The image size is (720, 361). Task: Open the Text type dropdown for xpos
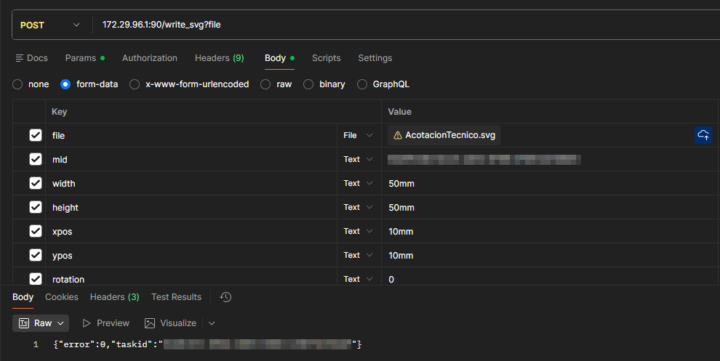[358, 231]
